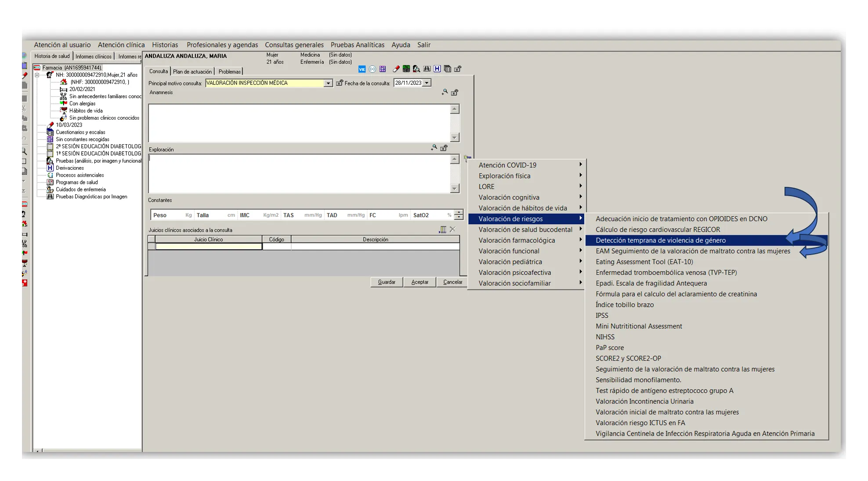Open the purple constants grid toolbar icon
The height and width of the screenshot is (481, 868).
pos(383,69)
